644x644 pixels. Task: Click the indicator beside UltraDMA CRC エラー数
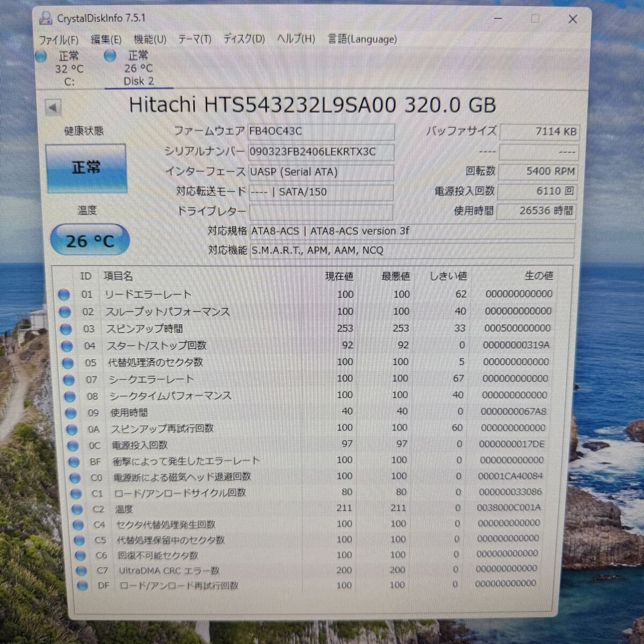click(82, 570)
